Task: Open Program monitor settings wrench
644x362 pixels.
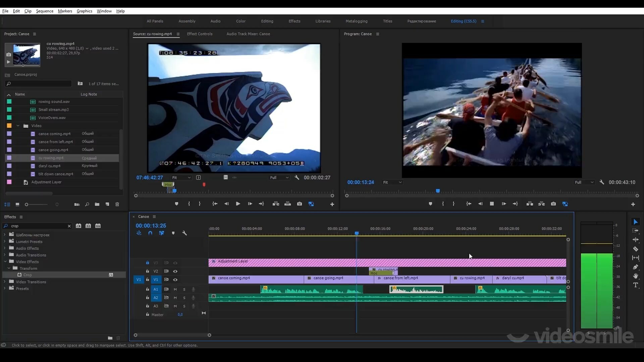Action: 602,182
